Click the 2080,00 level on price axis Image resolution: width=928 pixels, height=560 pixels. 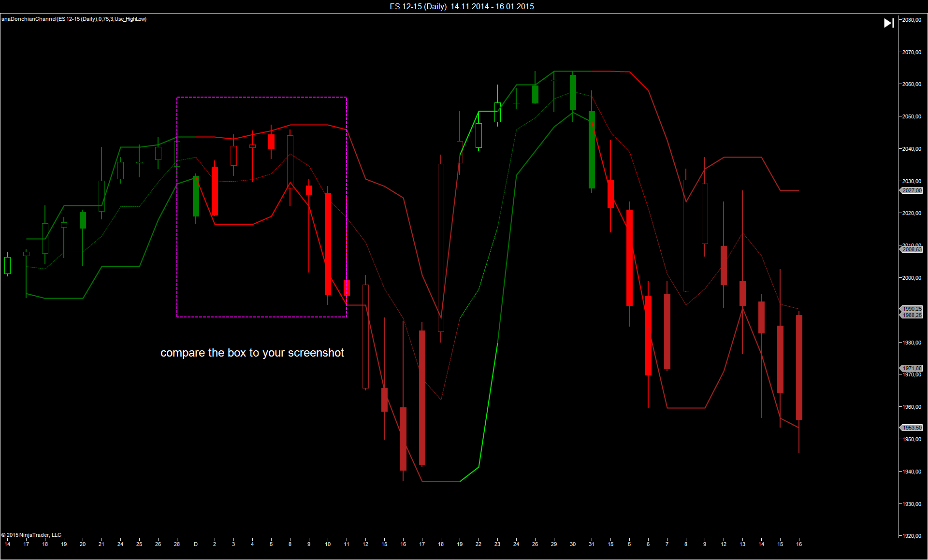pyautogui.click(x=912, y=20)
